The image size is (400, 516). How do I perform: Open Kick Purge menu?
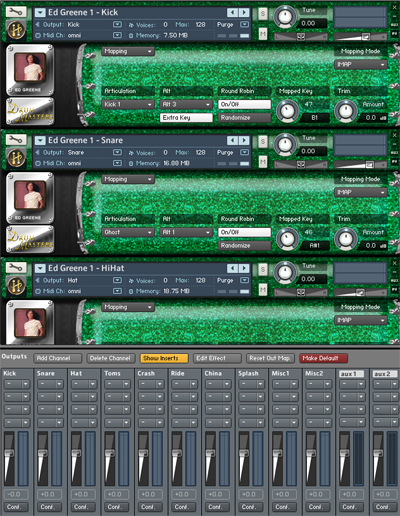pos(245,24)
